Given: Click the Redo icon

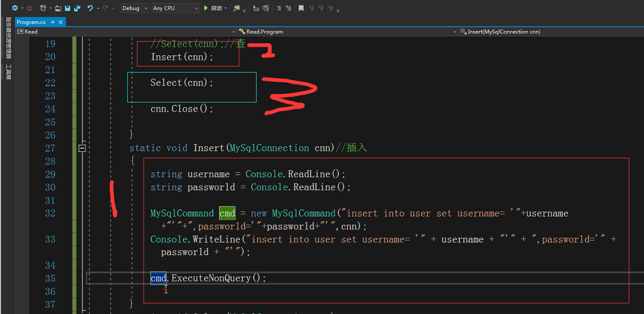Looking at the screenshot, I should pos(105,8).
